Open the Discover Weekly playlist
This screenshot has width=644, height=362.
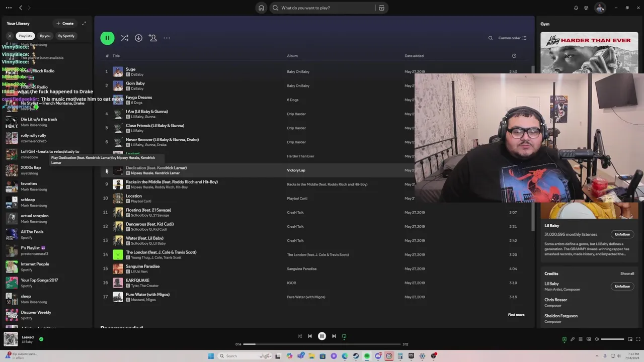pyautogui.click(x=47, y=315)
